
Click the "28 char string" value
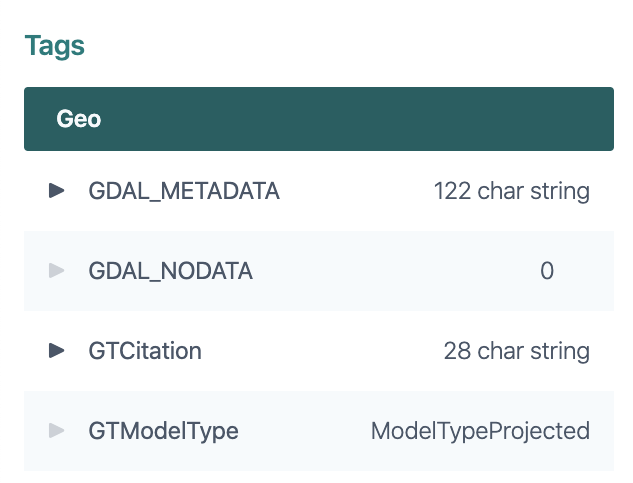click(516, 351)
